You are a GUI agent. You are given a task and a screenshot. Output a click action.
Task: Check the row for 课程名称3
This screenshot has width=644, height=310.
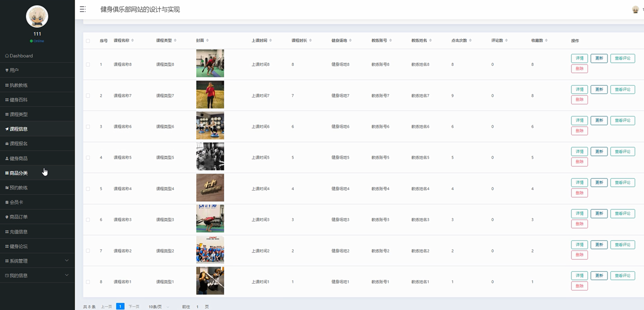[x=88, y=220]
